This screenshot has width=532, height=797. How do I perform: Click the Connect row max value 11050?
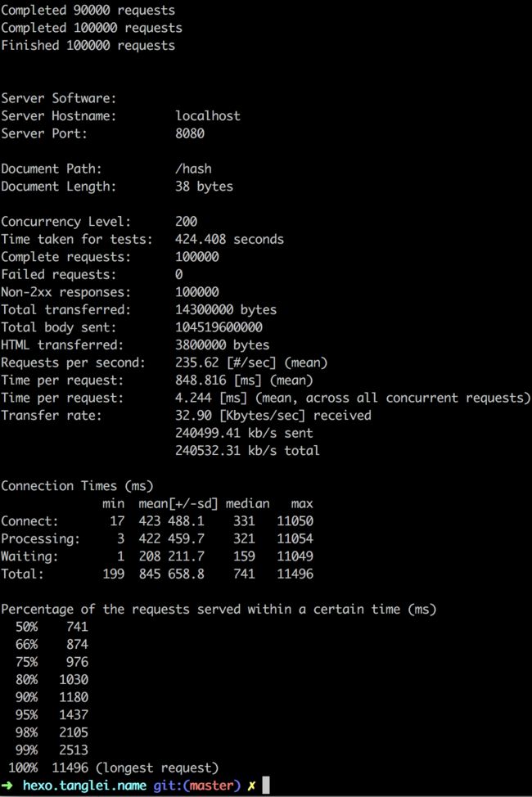[x=295, y=521]
